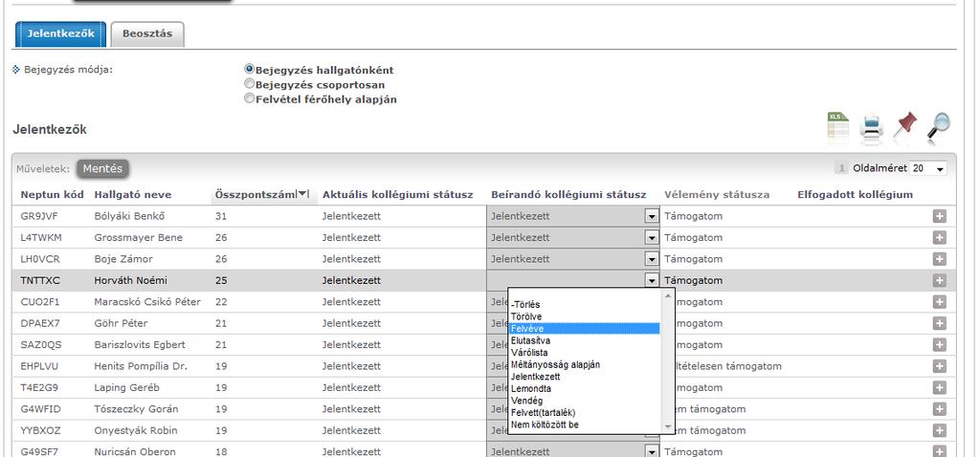
Task: Expand plus icon in Henits Pompília row
Action: [939, 366]
